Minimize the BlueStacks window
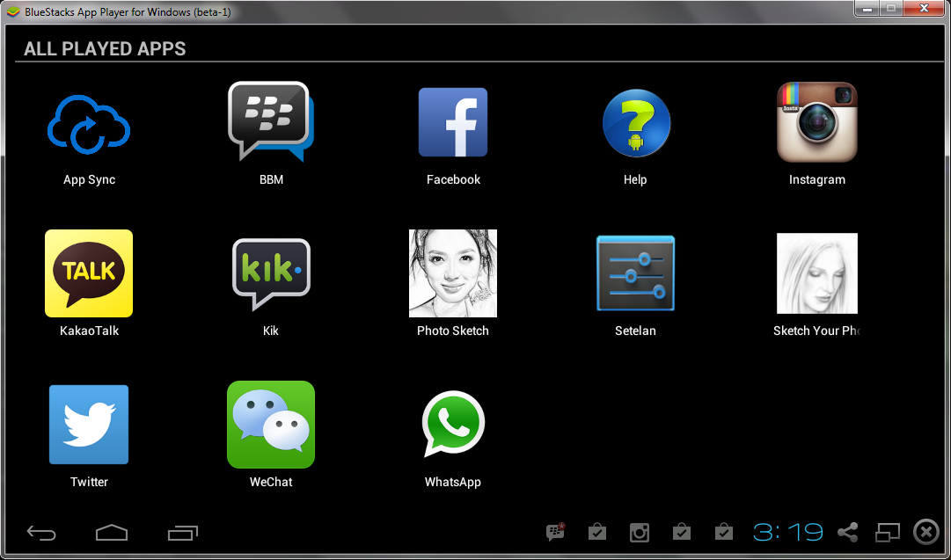Viewport: 951px width, 560px height. (x=868, y=9)
